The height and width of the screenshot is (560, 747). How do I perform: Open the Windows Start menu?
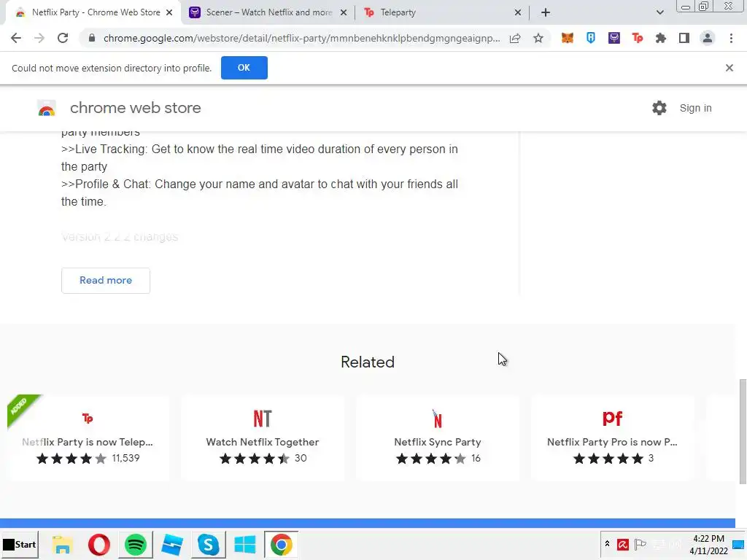pos(20,544)
